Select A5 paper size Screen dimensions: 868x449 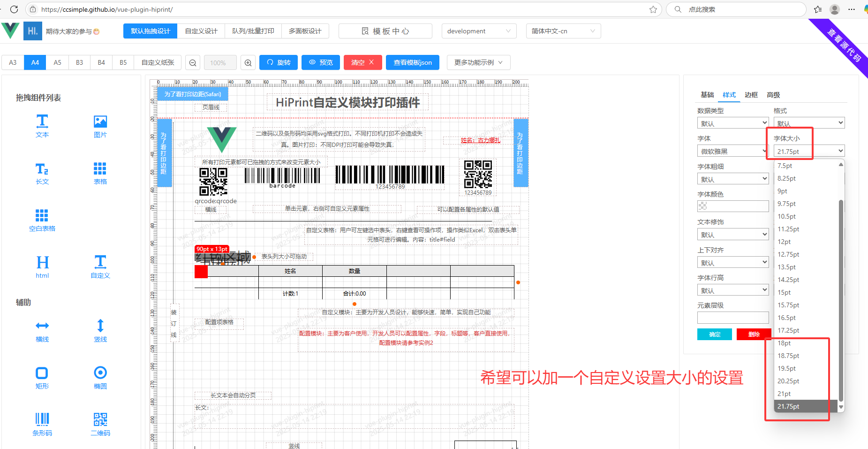tap(57, 62)
